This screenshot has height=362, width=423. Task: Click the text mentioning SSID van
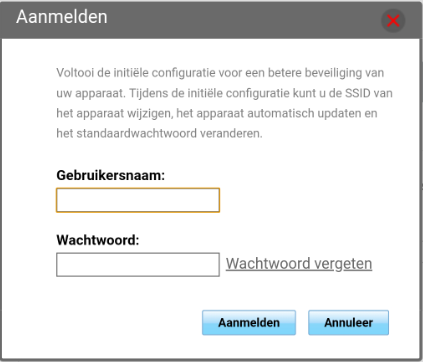pos(369,93)
